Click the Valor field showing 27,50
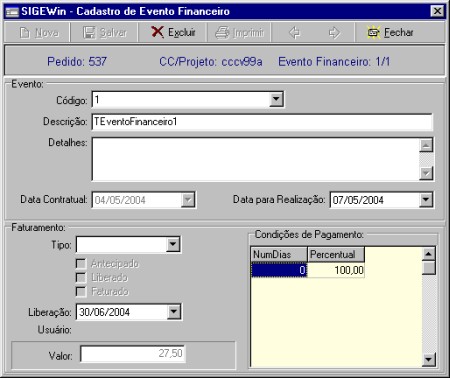Viewport: 450px width, 378px height. [x=133, y=354]
